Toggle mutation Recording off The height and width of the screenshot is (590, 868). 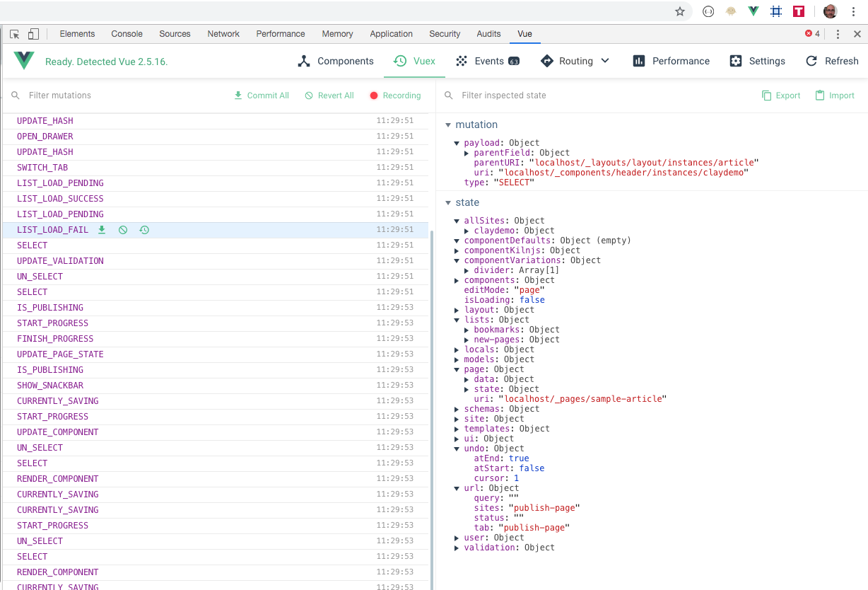point(395,95)
